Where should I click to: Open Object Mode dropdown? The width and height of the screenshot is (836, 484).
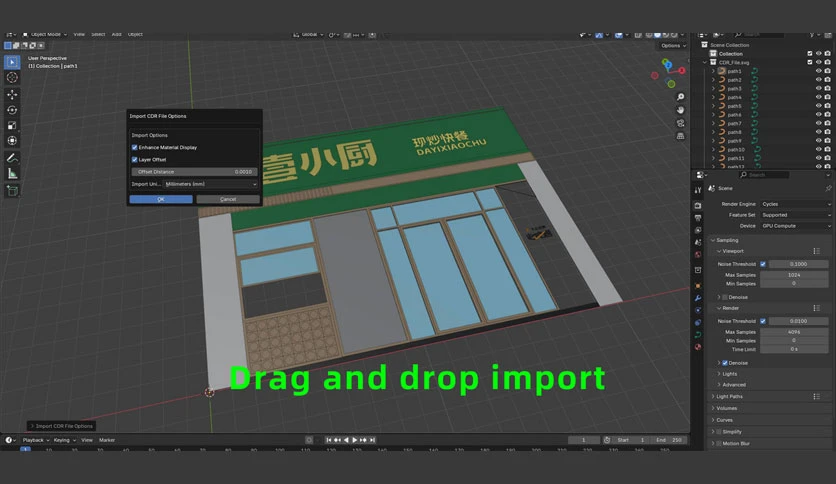pyautogui.click(x=45, y=35)
